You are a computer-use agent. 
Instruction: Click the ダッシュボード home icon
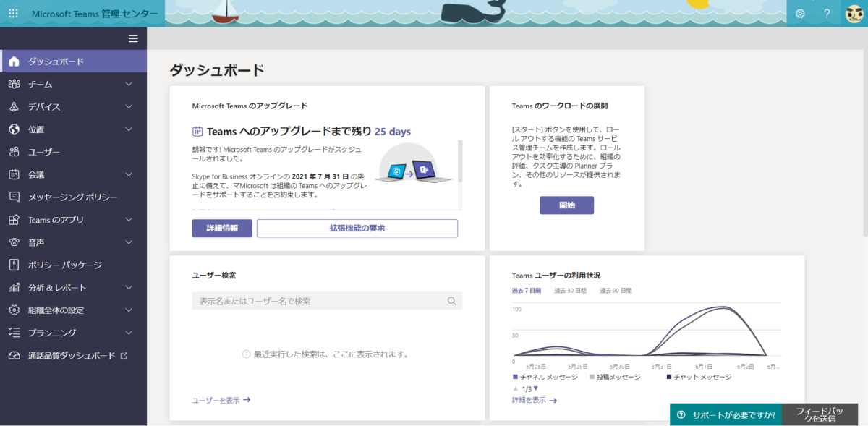pyautogui.click(x=14, y=61)
